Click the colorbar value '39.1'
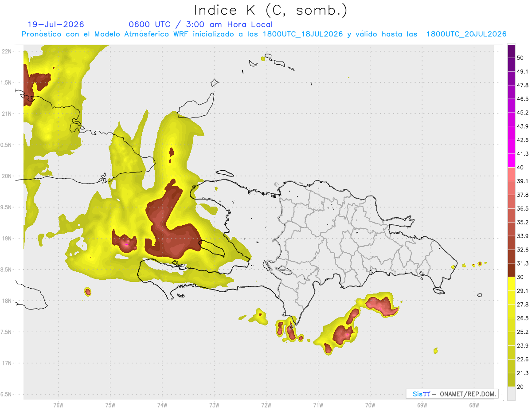 pyautogui.click(x=523, y=181)
